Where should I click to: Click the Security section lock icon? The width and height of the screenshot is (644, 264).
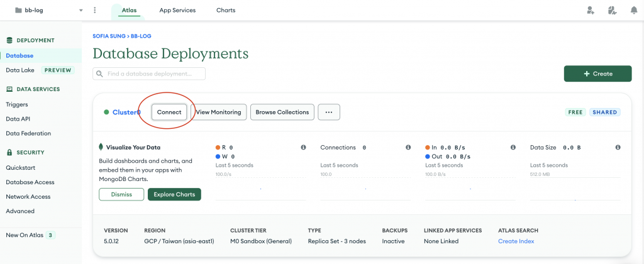[9, 152]
